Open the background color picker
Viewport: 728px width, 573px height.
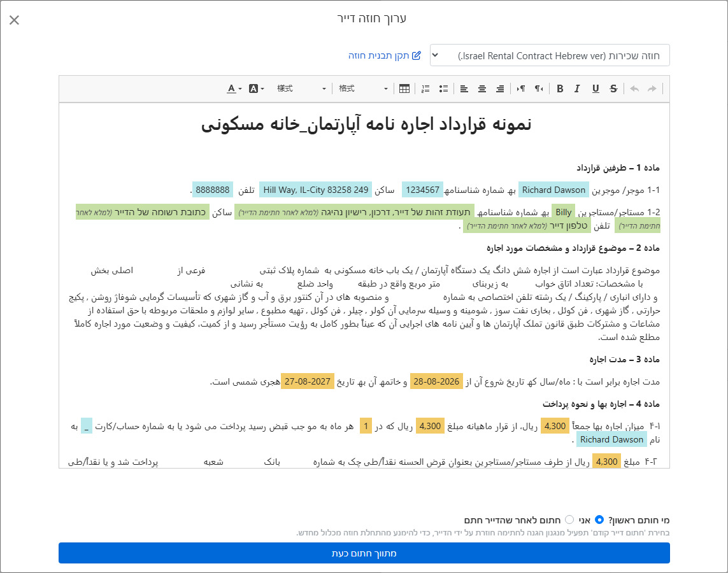[x=256, y=88]
